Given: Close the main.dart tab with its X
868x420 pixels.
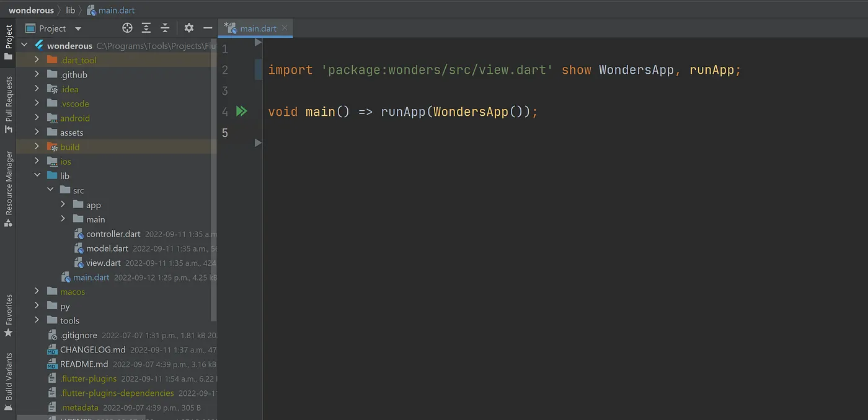Looking at the screenshot, I should (x=285, y=27).
